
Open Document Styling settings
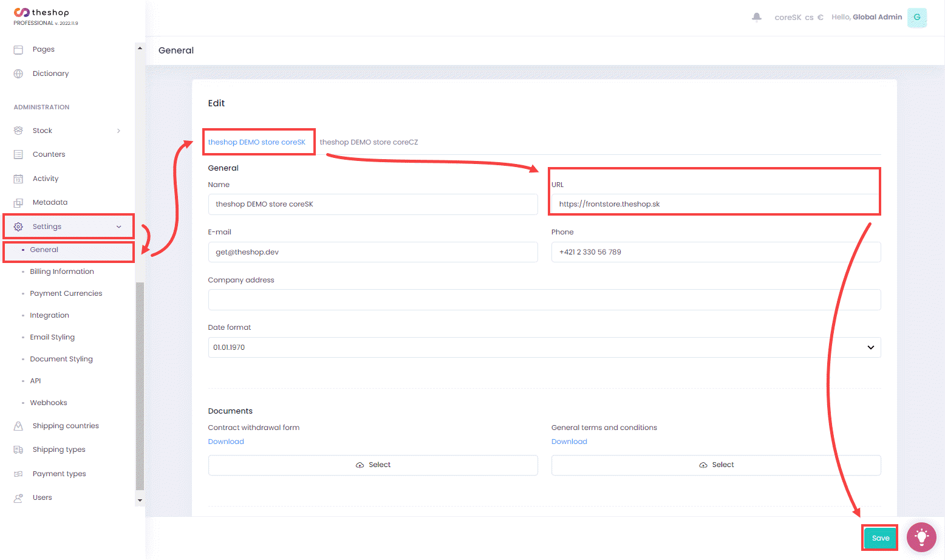(61, 359)
